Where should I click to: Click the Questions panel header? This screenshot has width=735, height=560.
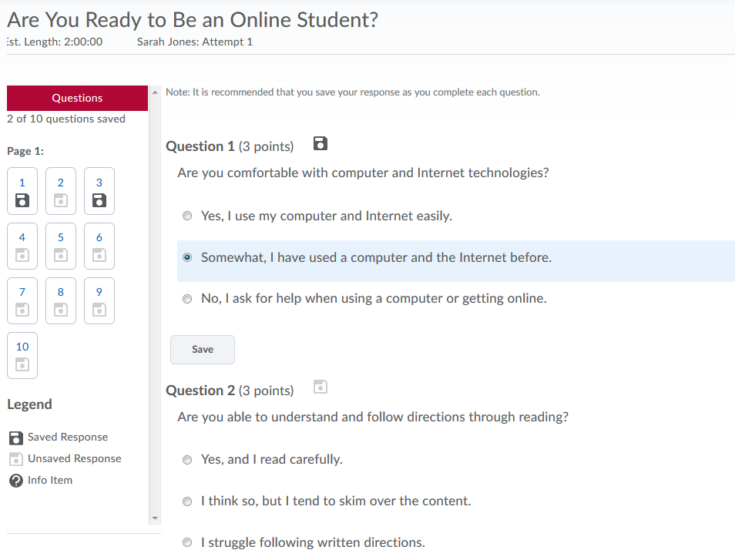click(77, 99)
